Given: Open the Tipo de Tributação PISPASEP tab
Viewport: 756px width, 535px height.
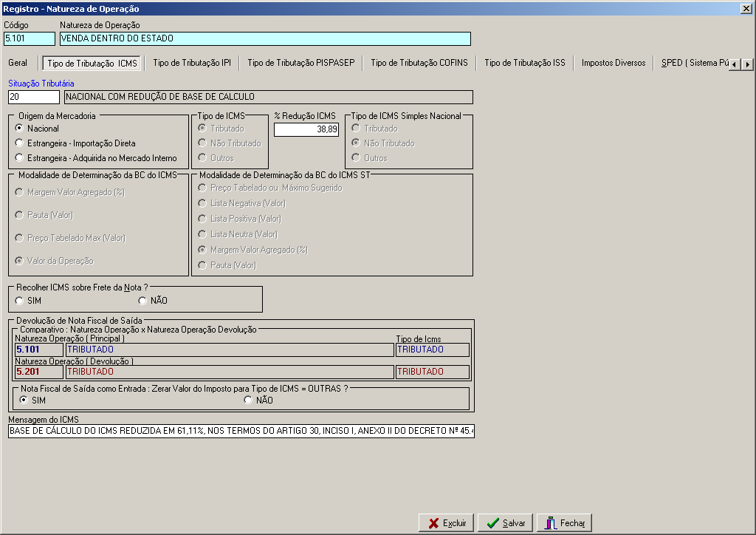Looking at the screenshot, I should (x=301, y=63).
